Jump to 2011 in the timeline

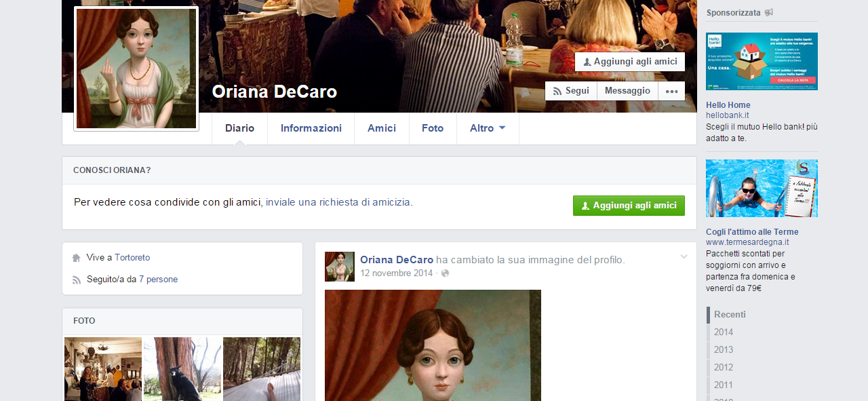724,385
